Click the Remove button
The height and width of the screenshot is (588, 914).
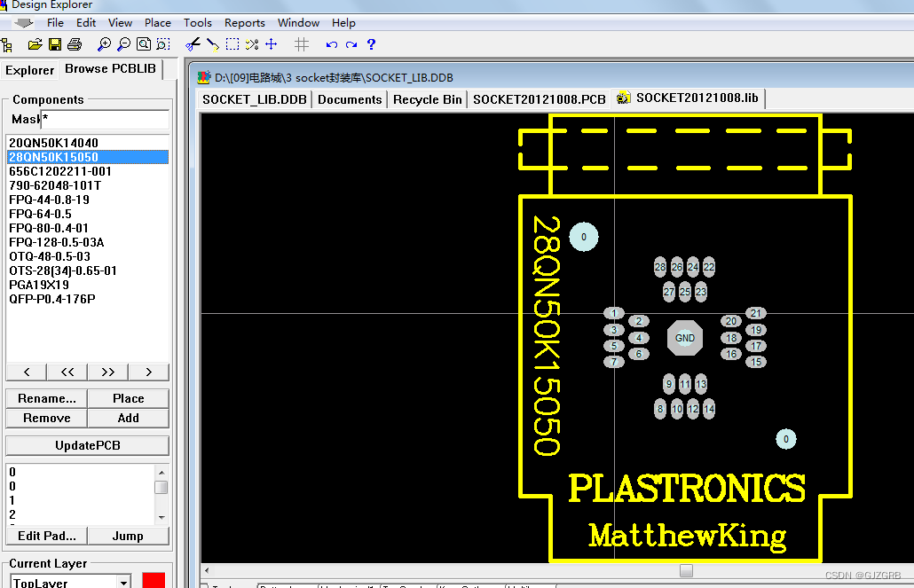(47, 418)
